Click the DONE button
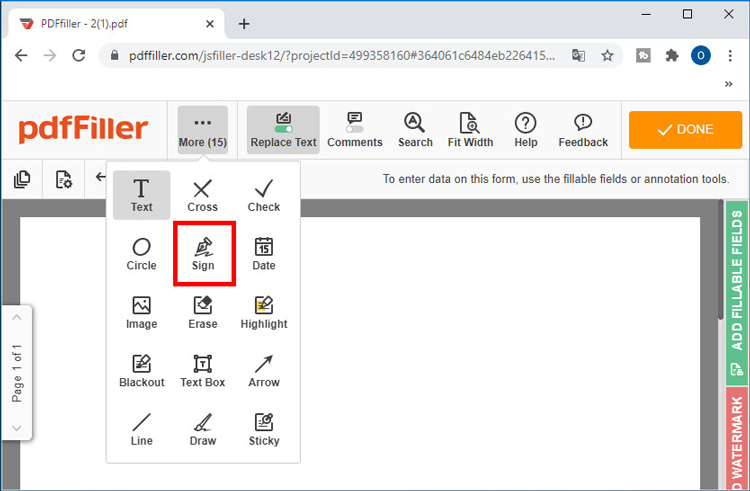This screenshot has width=750, height=491. click(x=685, y=130)
